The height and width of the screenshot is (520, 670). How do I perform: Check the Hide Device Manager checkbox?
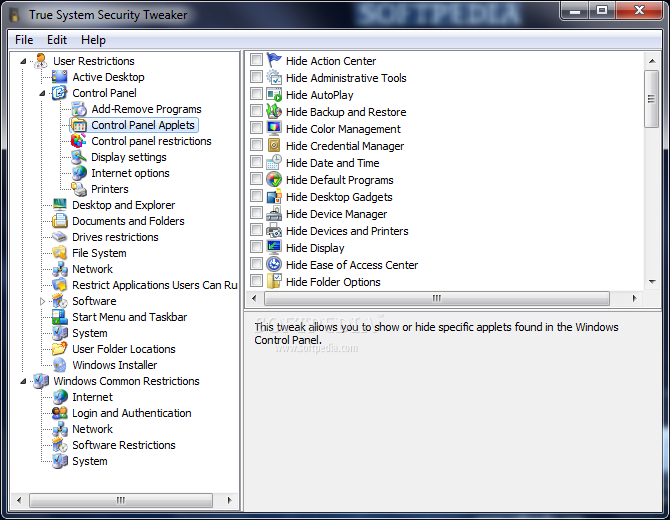256,212
